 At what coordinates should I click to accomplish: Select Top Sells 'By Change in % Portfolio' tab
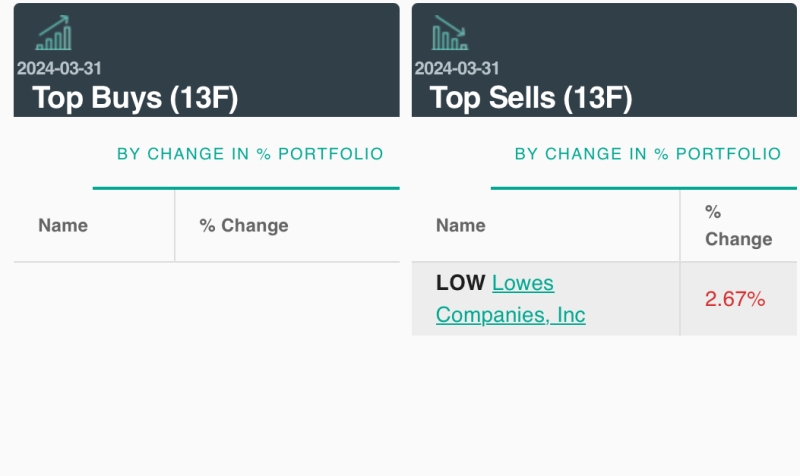coord(647,154)
